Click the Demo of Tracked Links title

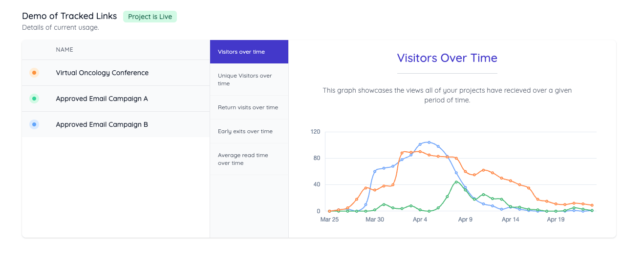pos(69,16)
